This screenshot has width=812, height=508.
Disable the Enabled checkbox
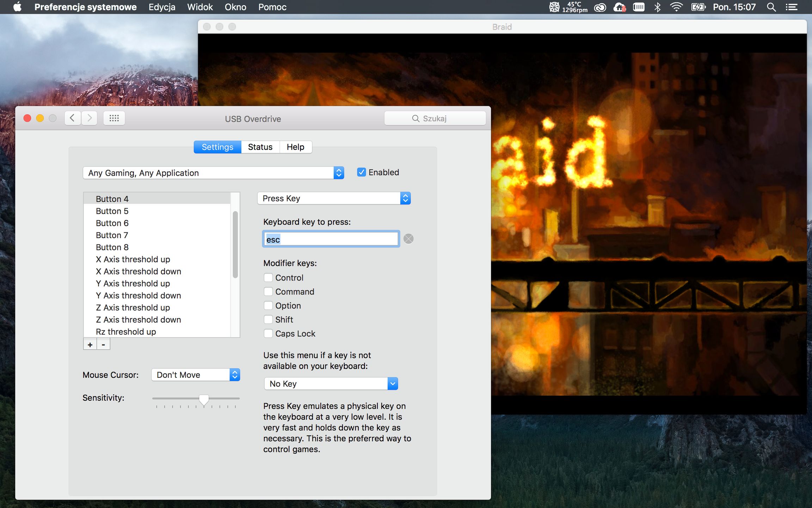click(361, 172)
